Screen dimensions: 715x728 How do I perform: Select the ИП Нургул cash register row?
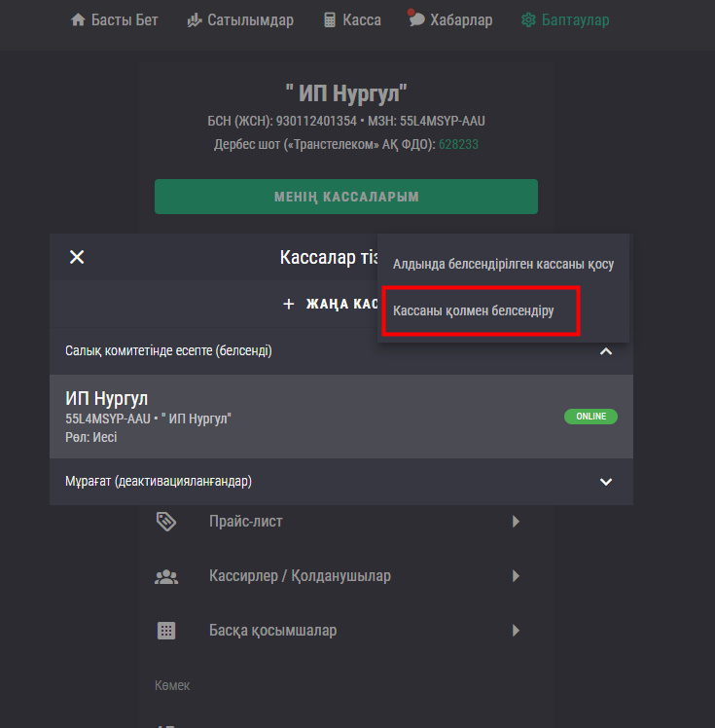[x=292, y=417]
